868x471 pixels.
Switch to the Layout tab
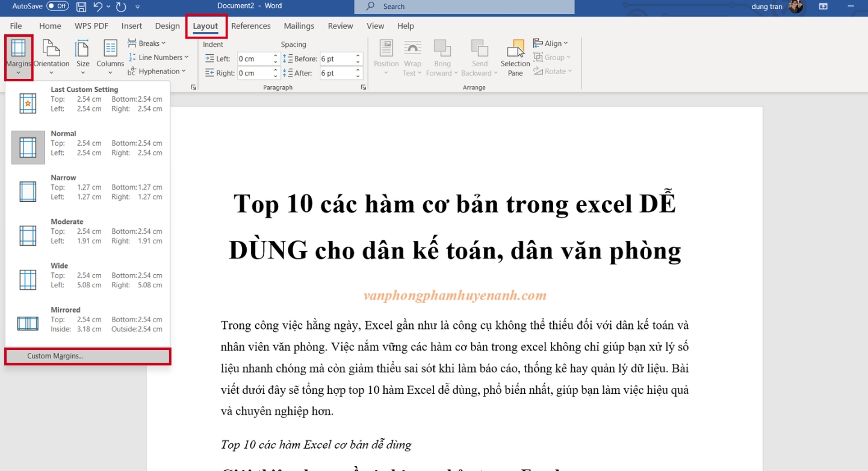pos(205,26)
